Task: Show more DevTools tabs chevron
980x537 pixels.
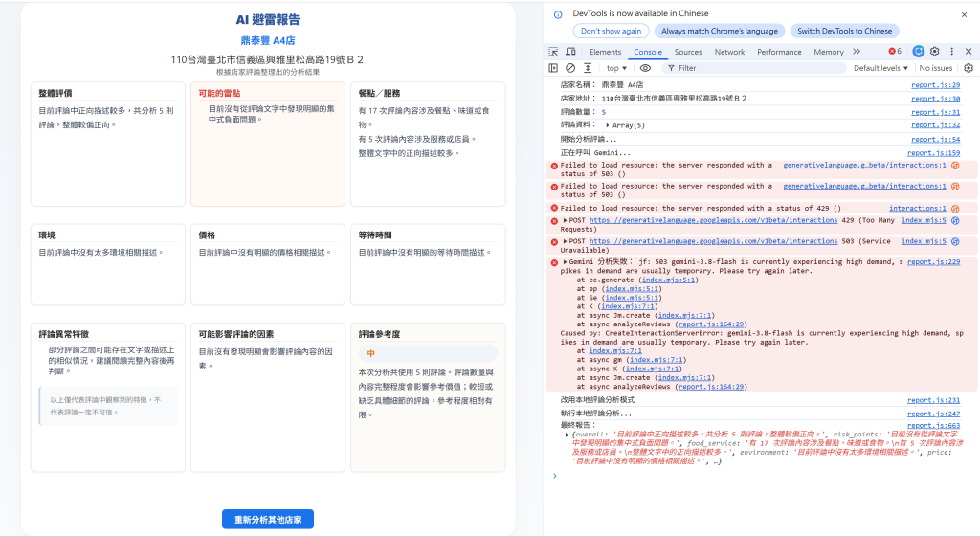Action: pyautogui.click(x=857, y=52)
